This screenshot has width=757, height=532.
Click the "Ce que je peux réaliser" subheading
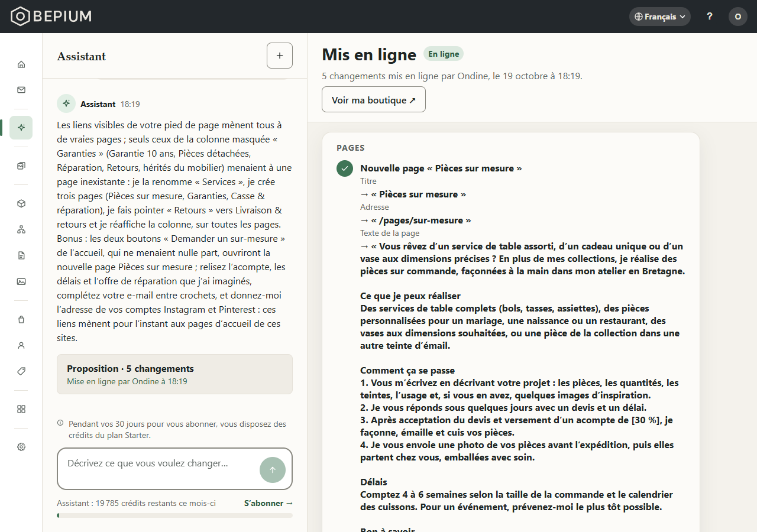point(410,296)
